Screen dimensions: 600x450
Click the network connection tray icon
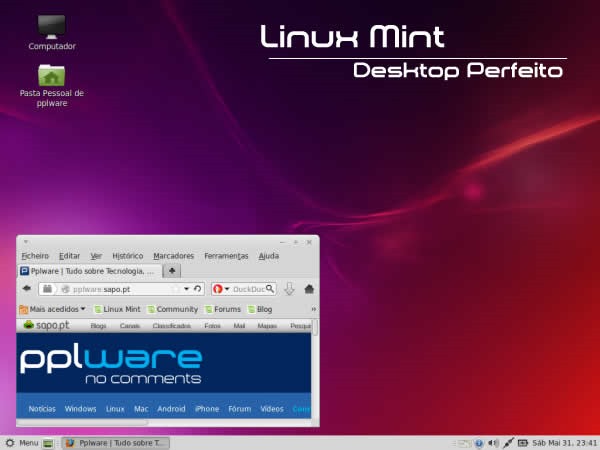click(x=508, y=443)
